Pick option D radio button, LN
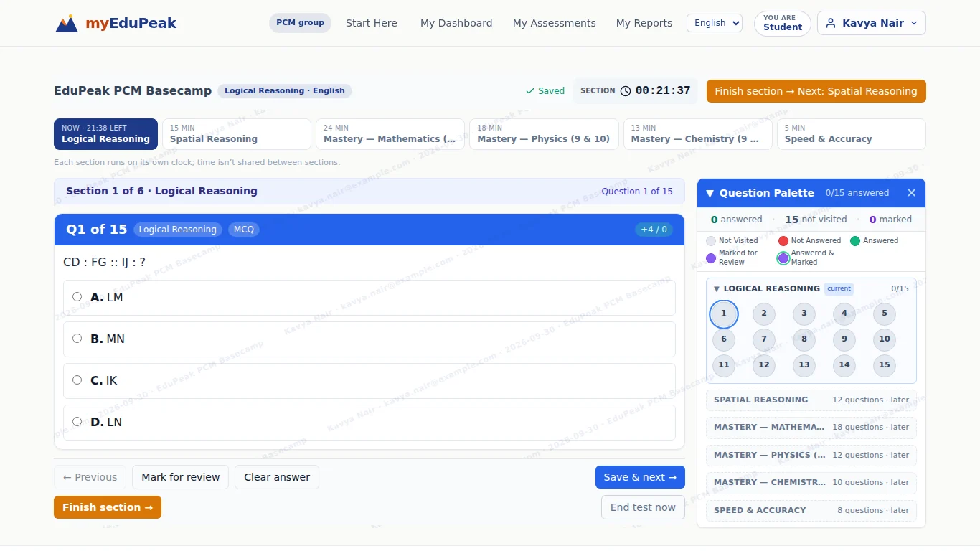 [77, 421]
